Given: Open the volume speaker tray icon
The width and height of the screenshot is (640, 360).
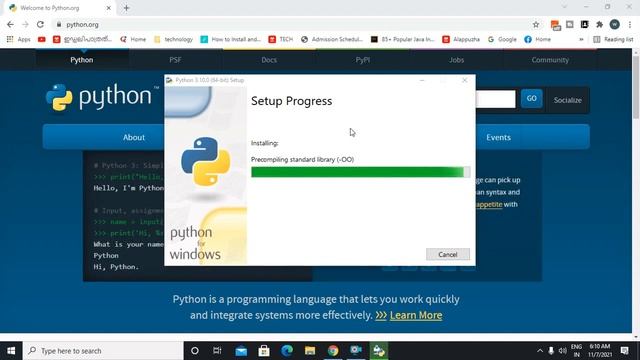Looking at the screenshot, I should pos(562,351).
